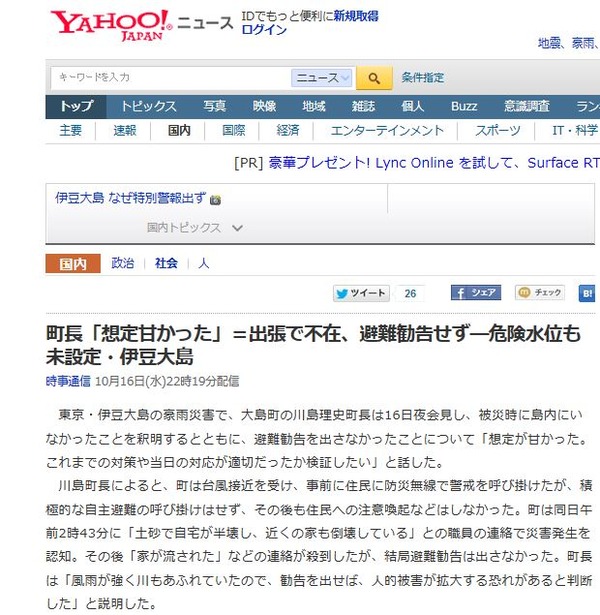This screenshot has width=600, height=615.
Task: Click the ニュース title beside the logo
Action: coord(205,23)
